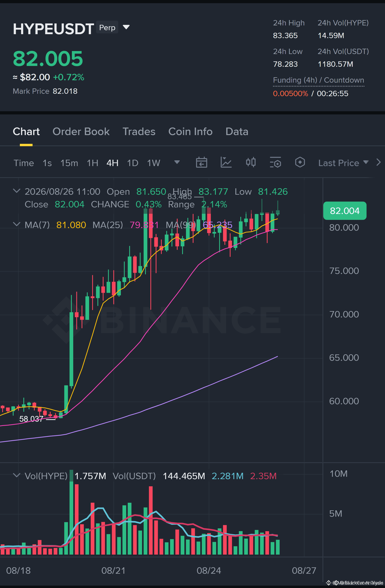Click the 08/21 date axis label
The width and height of the screenshot is (385, 588).
pos(114,571)
